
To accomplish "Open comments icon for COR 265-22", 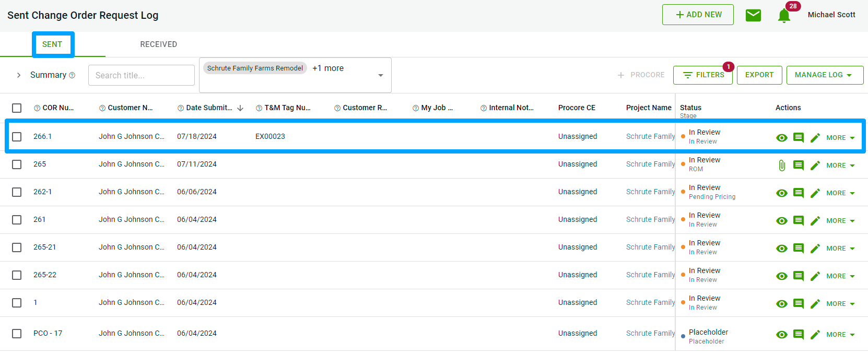I will tap(798, 276).
